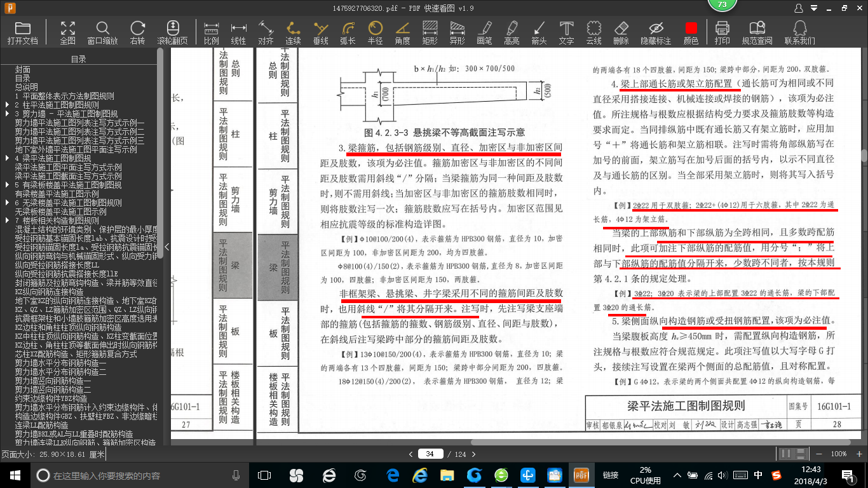The width and height of the screenshot is (868, 488).
Task: Open the 比例 scale setting tool
Action: (211, 32)
